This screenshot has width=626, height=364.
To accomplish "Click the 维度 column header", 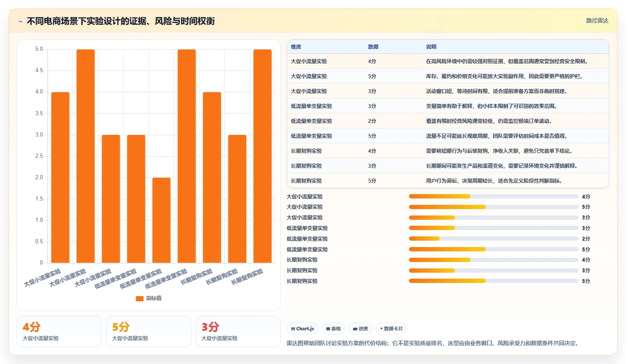I will pyautogui.click(x=296, y=47).
